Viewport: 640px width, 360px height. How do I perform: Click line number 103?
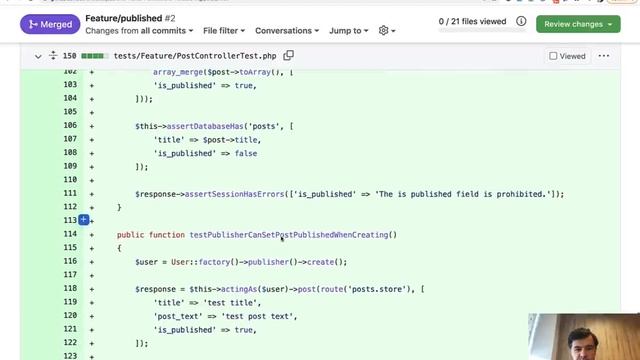70,84
